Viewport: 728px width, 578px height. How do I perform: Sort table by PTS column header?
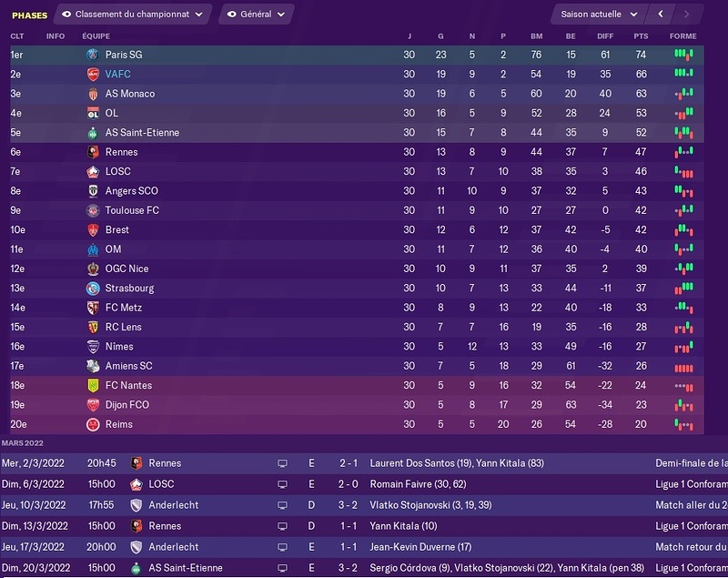pyautogui.click(x=641, y=36)
